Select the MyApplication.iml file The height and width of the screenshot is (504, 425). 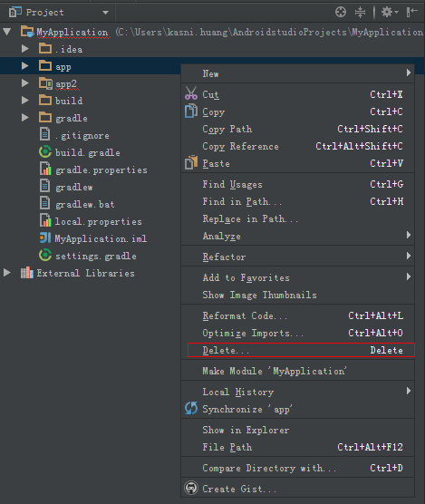(101, 238)
